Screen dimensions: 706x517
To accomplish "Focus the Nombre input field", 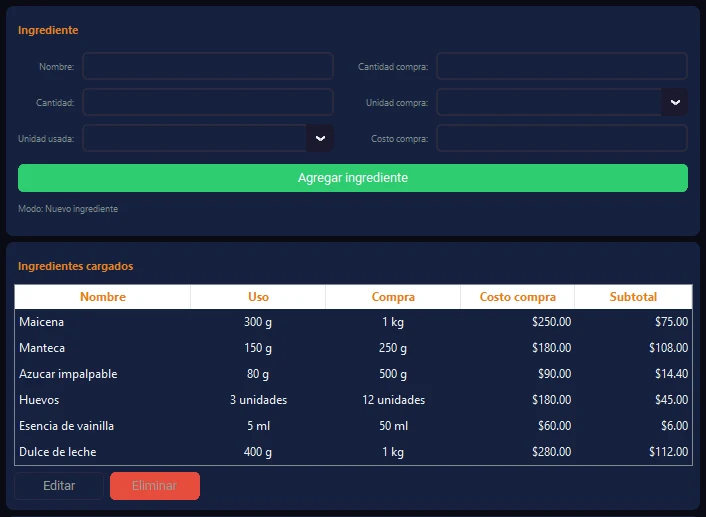I will click(x=208, y=66).
